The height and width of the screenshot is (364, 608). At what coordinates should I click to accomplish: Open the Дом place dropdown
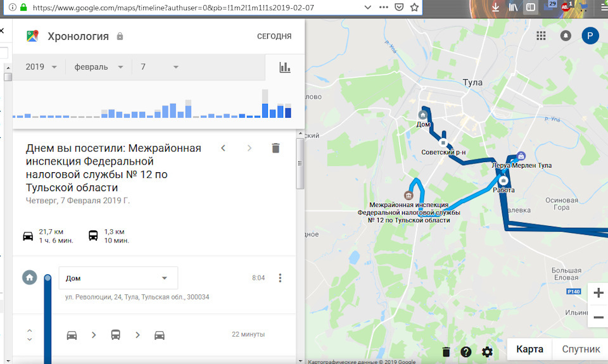[118, 278]
